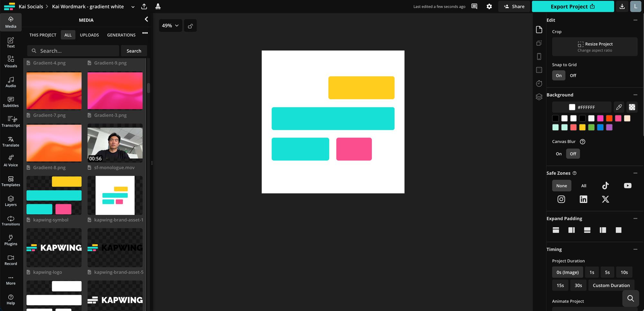Image resolution: width=644 pixels, height=311 pixels.
Task: Pick background color with the eyedropper
Action: click(619, 107)
